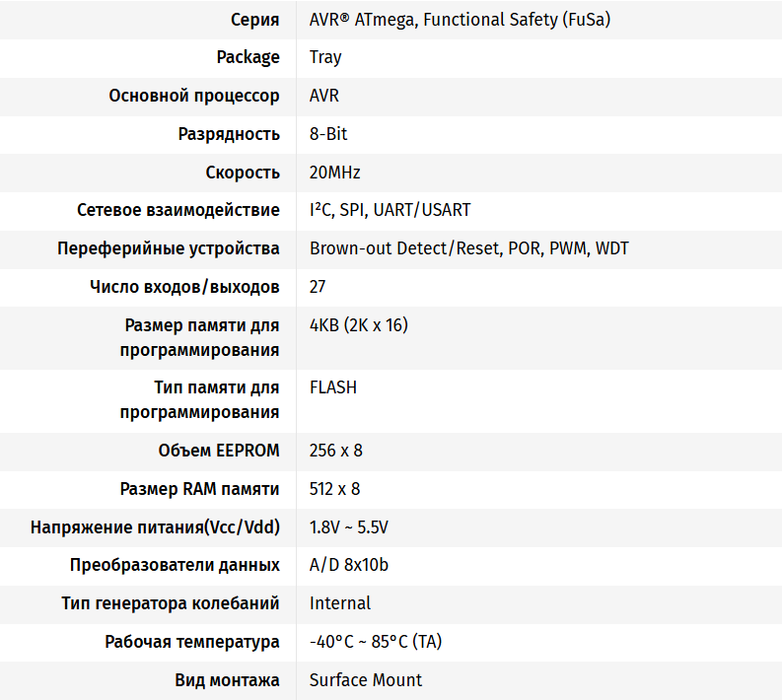Click the "Сетевое взаимодействие" label
The height and width of the screenshot is (700, 782).
[x=178, y=210]
